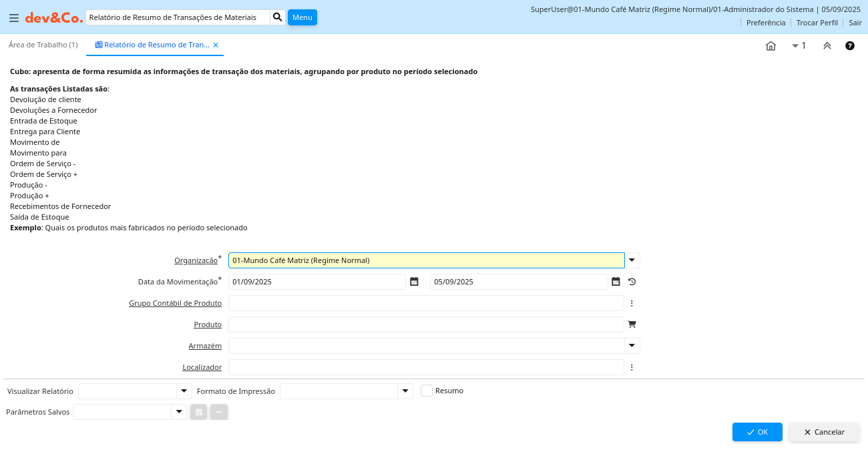Open end date calendar picker

click(616, 282)
